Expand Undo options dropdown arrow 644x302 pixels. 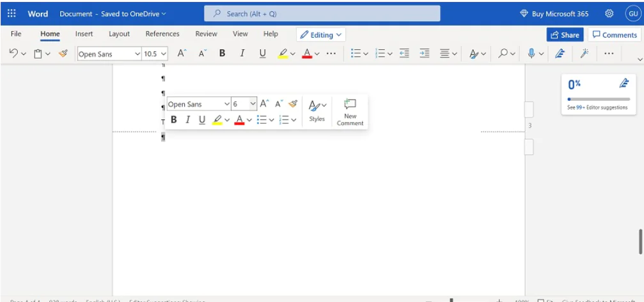[x=24, y=54]
